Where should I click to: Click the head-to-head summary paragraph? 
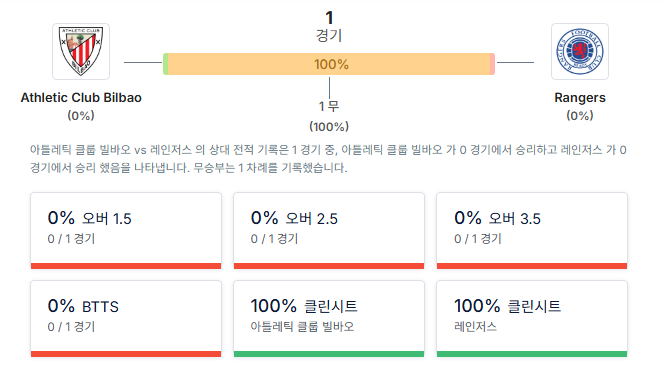(328, 159)
